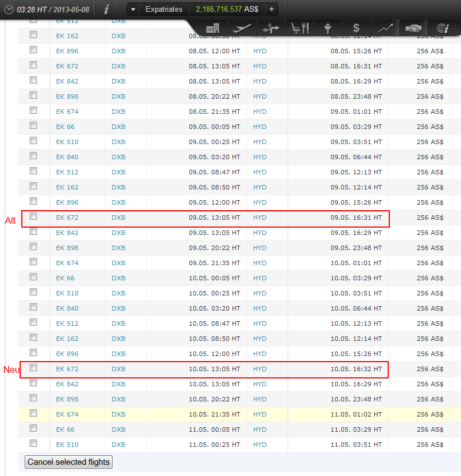
Task: Open flight EK 66 departing 10.05. 00:05
Action: pyautogui.click(x=65, y=278)
